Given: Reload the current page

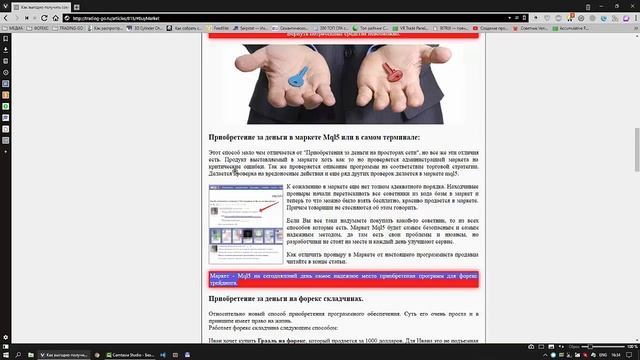Looking at the screenshot, I should point(44,18).
